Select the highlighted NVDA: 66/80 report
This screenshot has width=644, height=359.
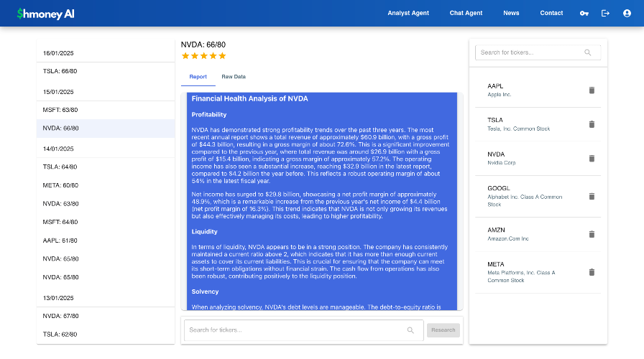click(x=106, y=129)
